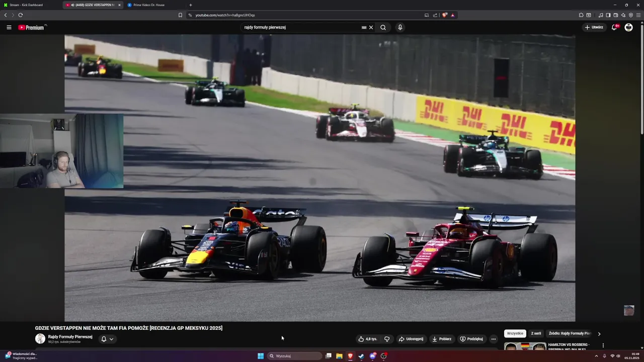Click the tab search icon in the Brave toolbar
The width and height of the screenshot is (644, 362).
point(589,15)
